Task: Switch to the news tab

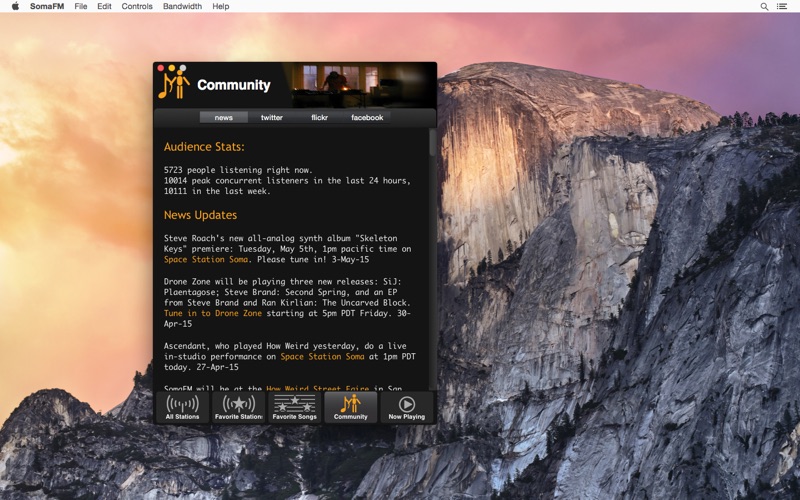Action: 223,117
